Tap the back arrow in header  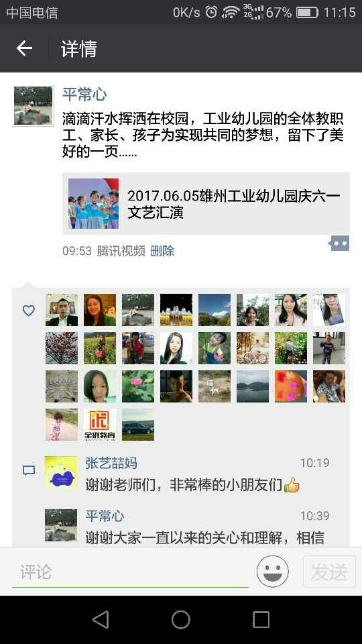coord(24,49)
